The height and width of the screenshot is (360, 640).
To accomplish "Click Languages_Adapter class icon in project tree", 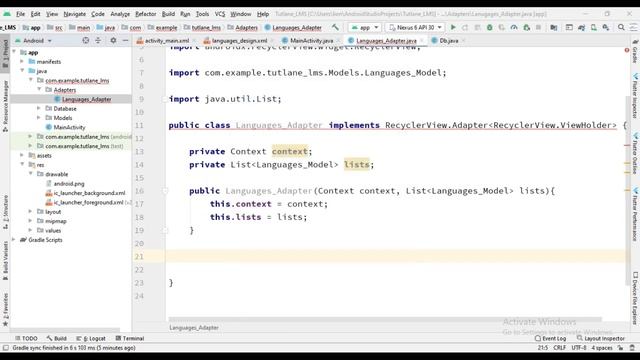I will (x=57, y=99).
